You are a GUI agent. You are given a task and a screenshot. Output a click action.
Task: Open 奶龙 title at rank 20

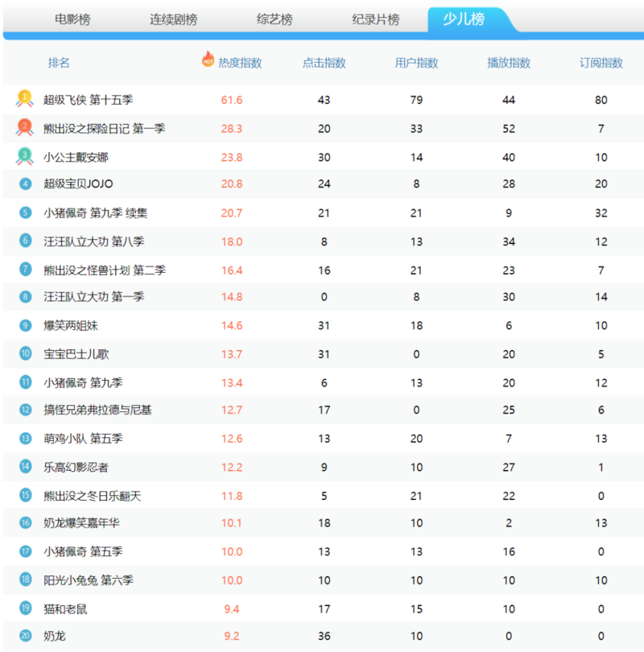click(55, 636)
